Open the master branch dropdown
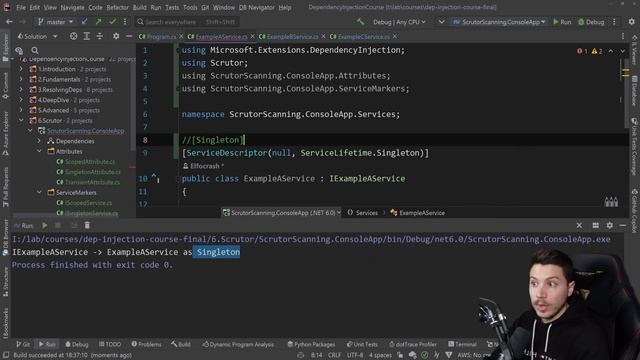The image size is (640, 360). point(55,22)
